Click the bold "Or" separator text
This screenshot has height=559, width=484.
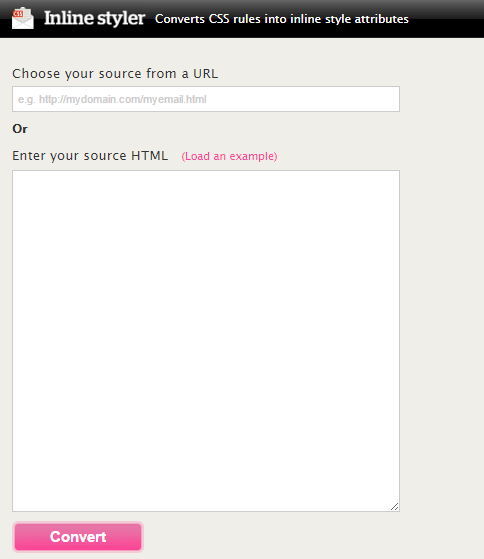[20, 129]
